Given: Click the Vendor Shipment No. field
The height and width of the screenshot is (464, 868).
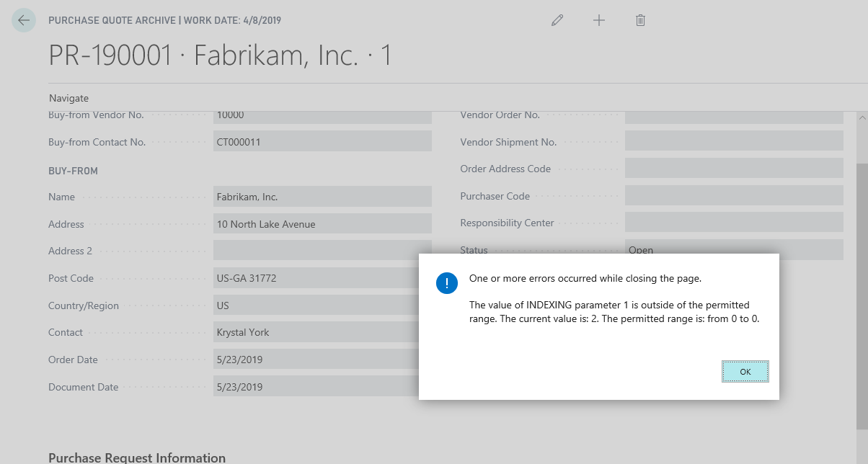Looking at the screenshot, I should pyautogui.click(x=734, y=142).
